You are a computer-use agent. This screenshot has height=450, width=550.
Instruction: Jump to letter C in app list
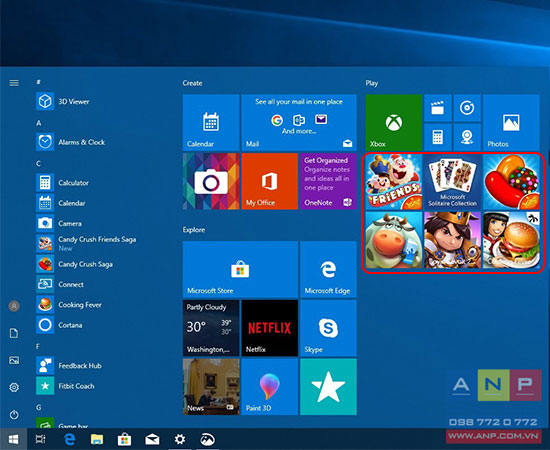39,164
